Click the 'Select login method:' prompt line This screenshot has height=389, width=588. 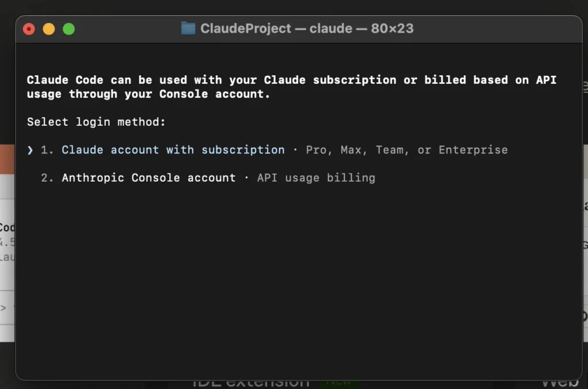point(96,122)
